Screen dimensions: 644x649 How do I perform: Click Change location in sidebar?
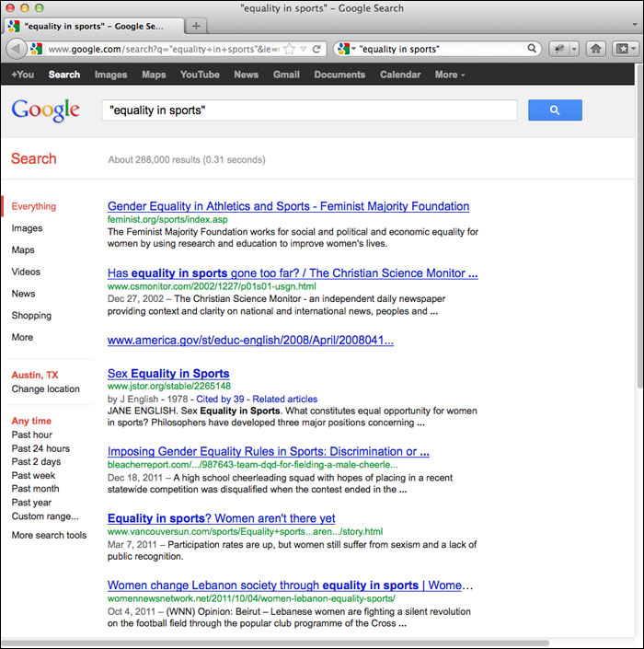click(x=45, y=389)
